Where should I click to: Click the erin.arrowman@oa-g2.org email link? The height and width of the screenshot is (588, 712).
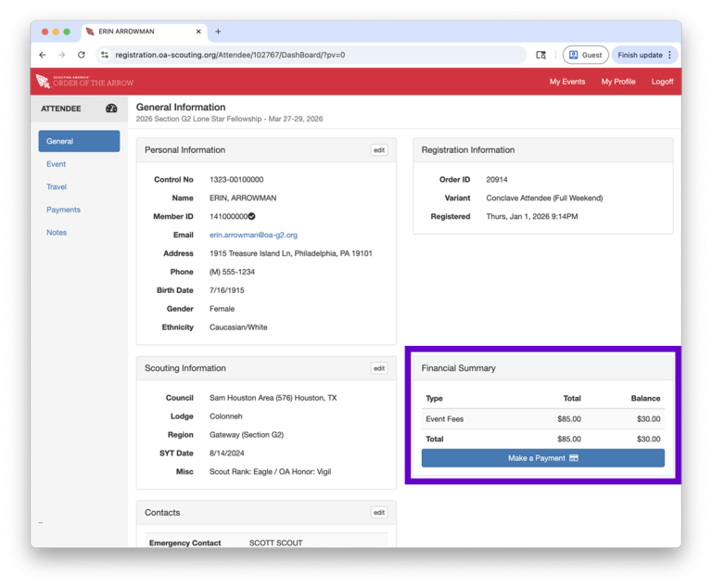point(253,236)
